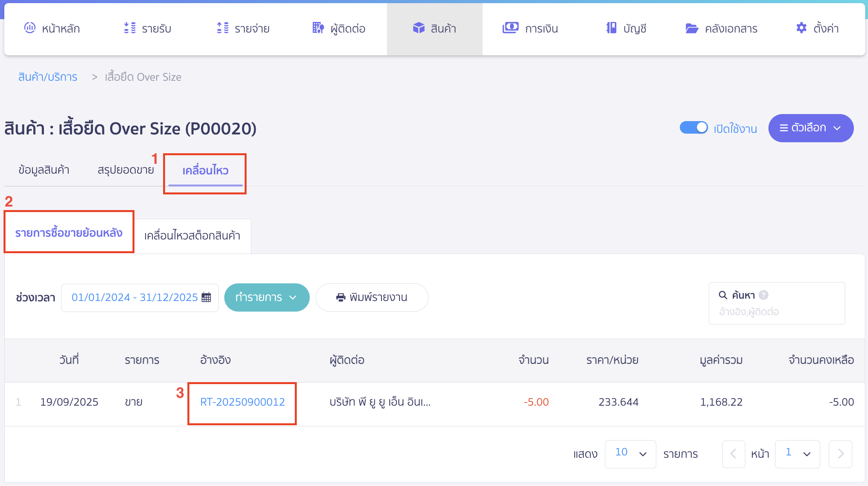Screen dimensions: 868x486
Task: Click the ค้นหา search input field
Action: [776, 312]
